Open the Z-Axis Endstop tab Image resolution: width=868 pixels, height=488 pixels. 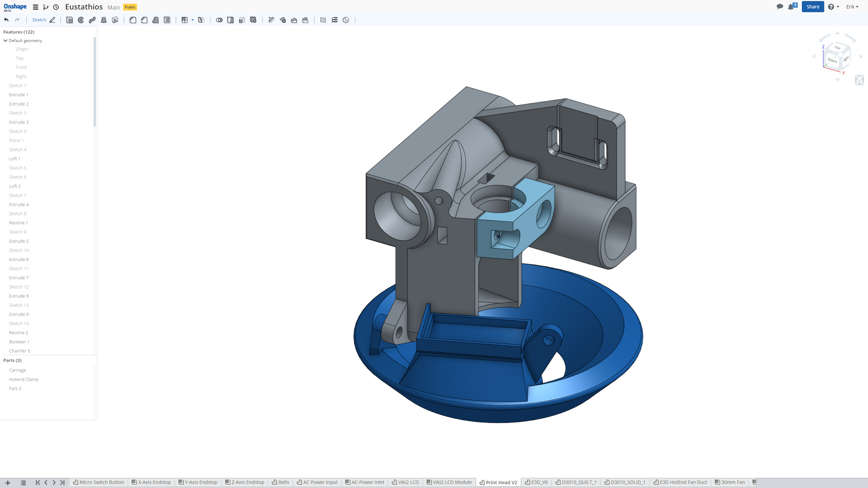(x=245, y=482)
